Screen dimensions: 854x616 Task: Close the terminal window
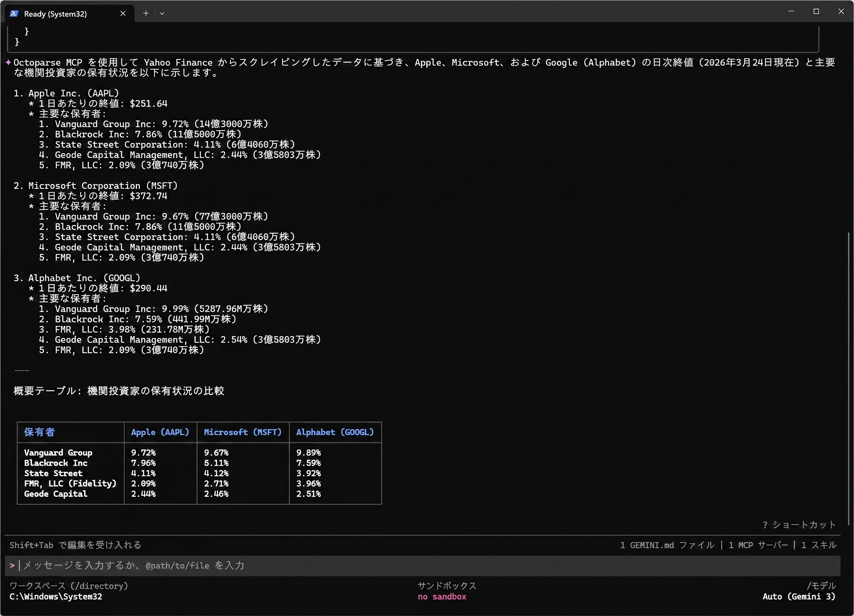click(x=841, y=11)
